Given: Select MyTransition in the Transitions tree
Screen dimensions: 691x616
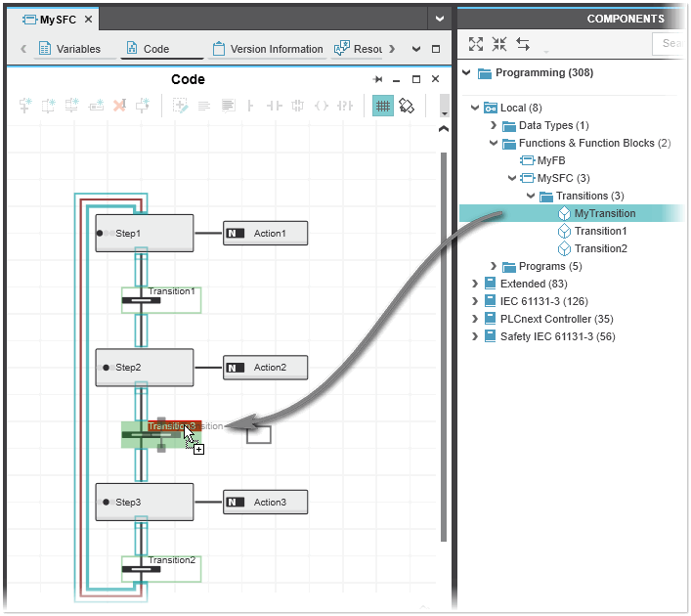Looking at the screenshot, I should [604, 213].
